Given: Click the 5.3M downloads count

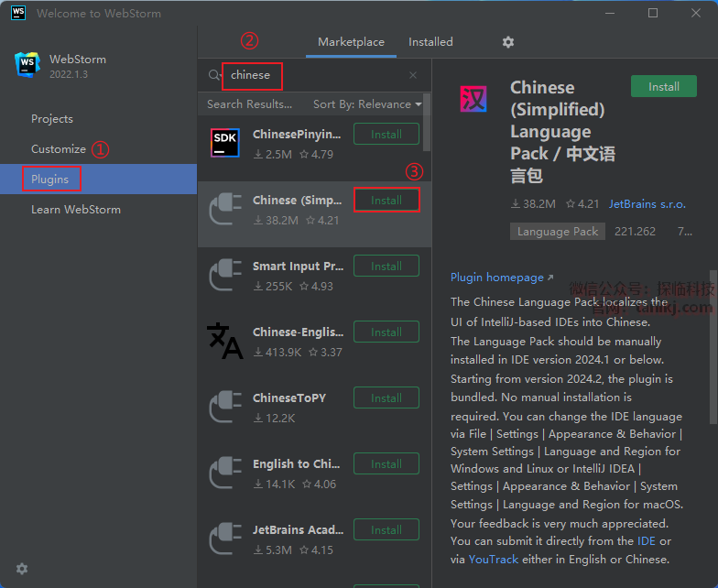Looking at the screenshot, I should (273, 550).
